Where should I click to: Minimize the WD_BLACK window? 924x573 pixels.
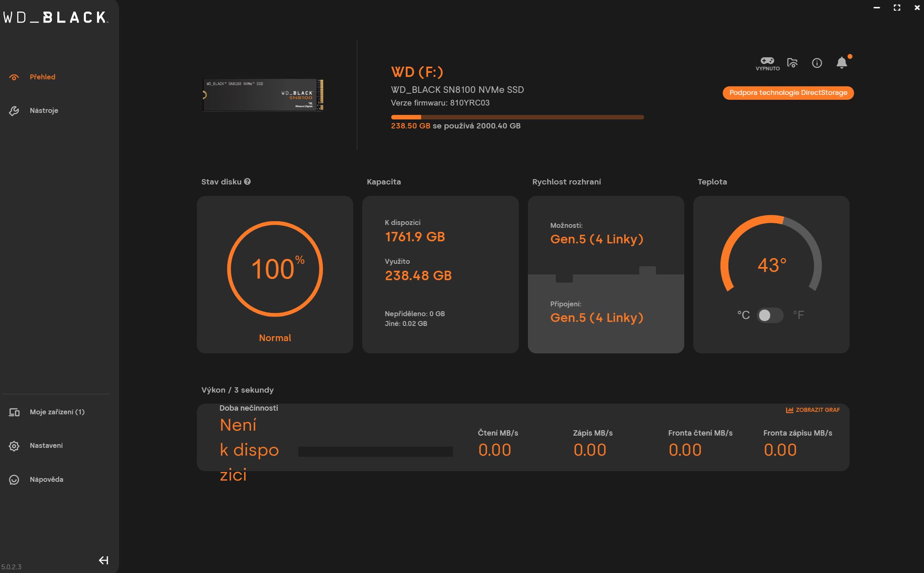pyautogui.click(x=877, y=8)
